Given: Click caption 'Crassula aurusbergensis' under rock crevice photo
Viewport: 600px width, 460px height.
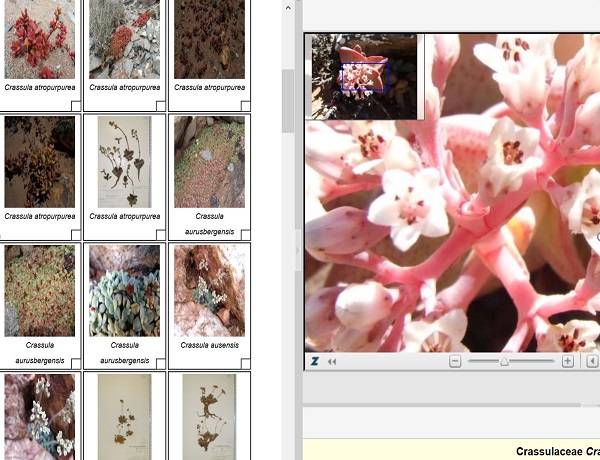Looking at the screenshot, I should [210, 224].
